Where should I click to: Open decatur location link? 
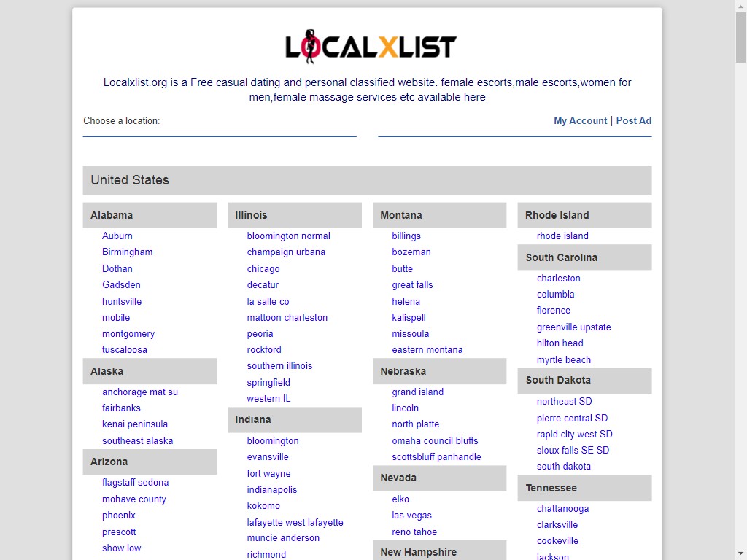pyautogui.click(x=263, y=285)
